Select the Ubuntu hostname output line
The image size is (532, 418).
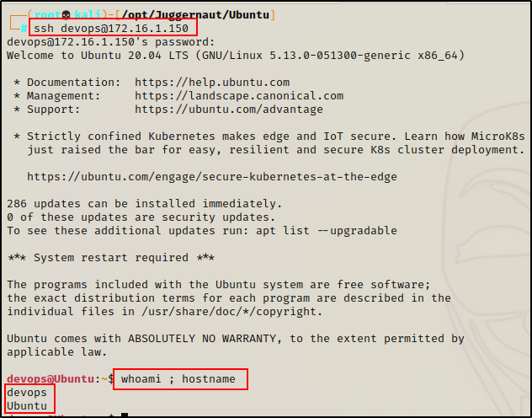coord(27,406)
